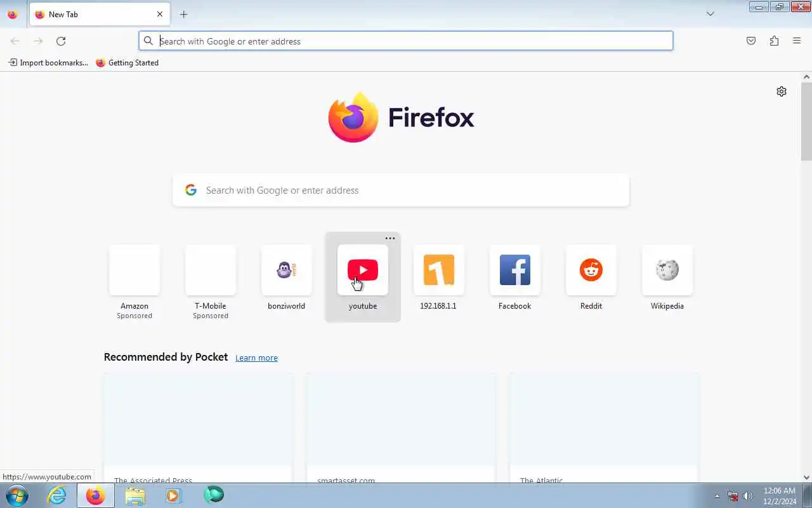Open the Facebook shortcut tile
This screenshot has width=812, height=508.
click(515, 277)
